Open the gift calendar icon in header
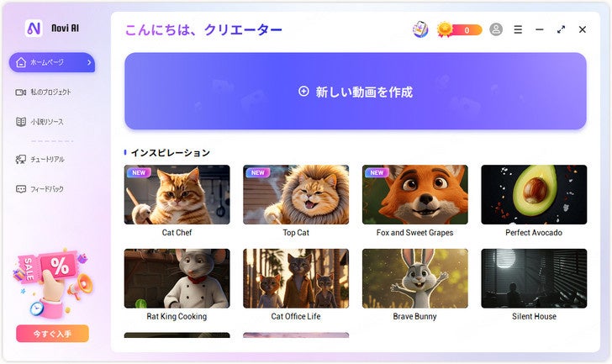Image resolution: width=612 pixels, height=364 pixels. (x=420, y=29)
